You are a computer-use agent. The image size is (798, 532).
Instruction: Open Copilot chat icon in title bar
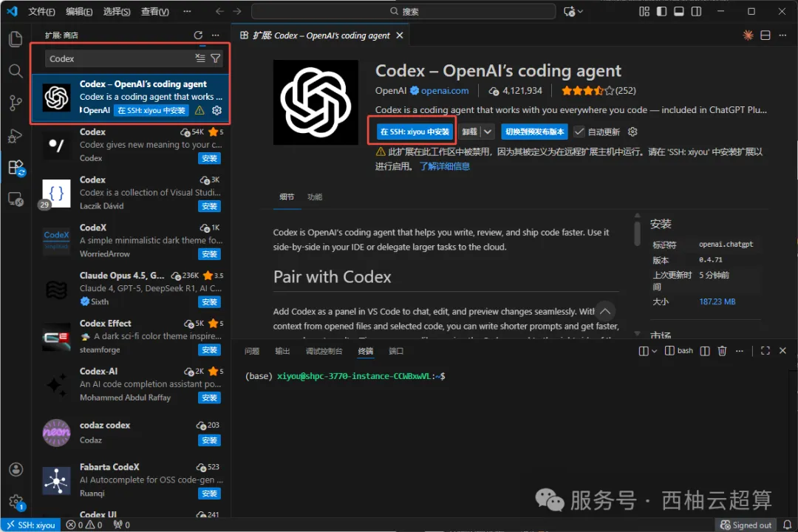pyautogui.click(x=569, y=11)
